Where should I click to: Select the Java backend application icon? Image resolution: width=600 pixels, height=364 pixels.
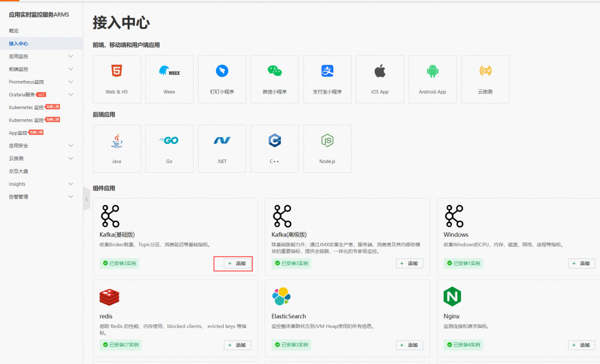(x=116, y=142)
